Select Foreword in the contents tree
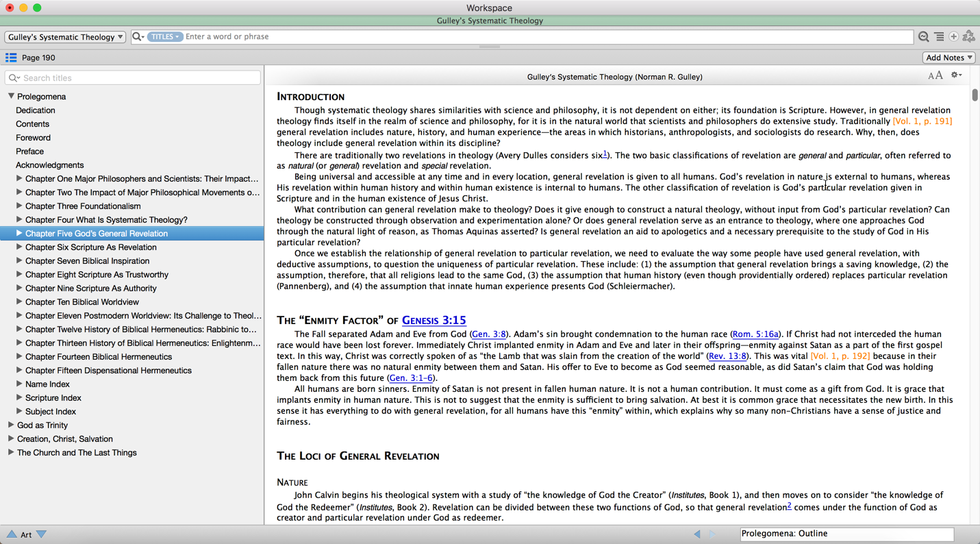The image size is (980, 544). 33,138
